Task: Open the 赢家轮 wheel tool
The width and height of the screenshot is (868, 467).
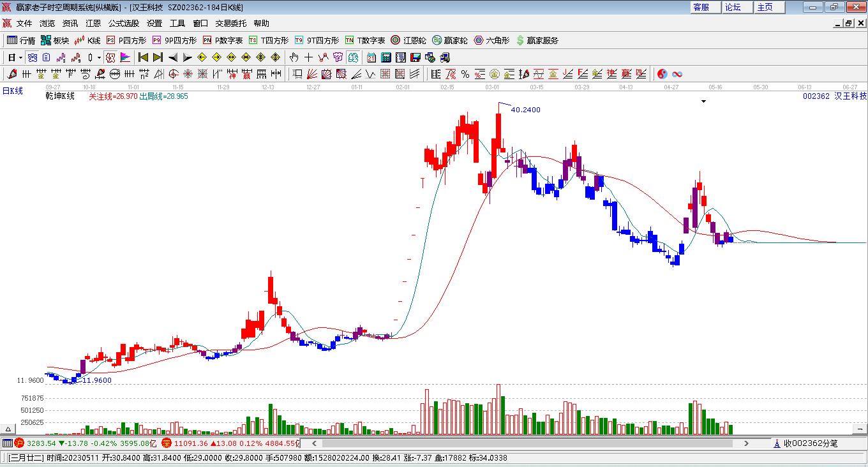Action: 450,40
